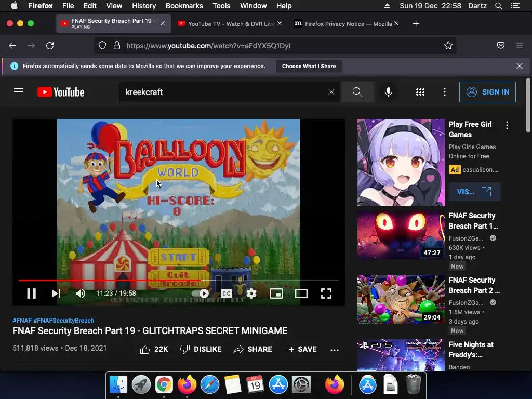
Task: Open the History menu
Action: [x=144, y=6]
